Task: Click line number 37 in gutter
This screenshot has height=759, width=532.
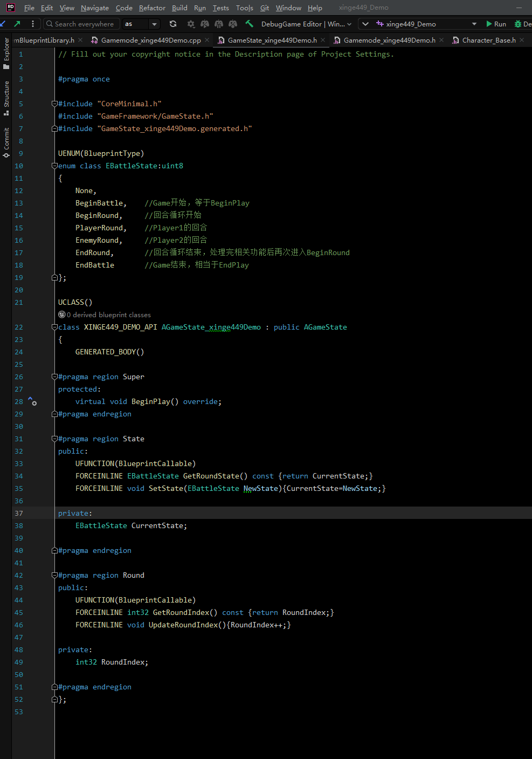Action: [19, 513]
